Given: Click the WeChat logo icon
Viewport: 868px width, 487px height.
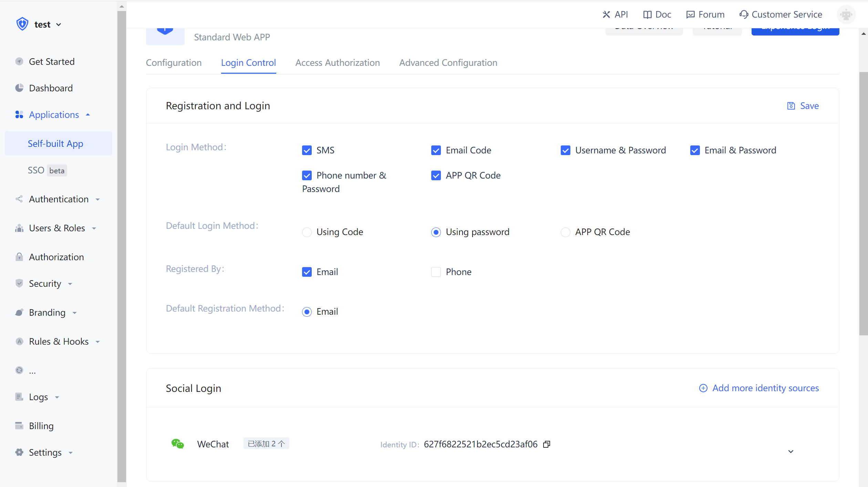Looking at the screenshot, I should pos(177,444).
